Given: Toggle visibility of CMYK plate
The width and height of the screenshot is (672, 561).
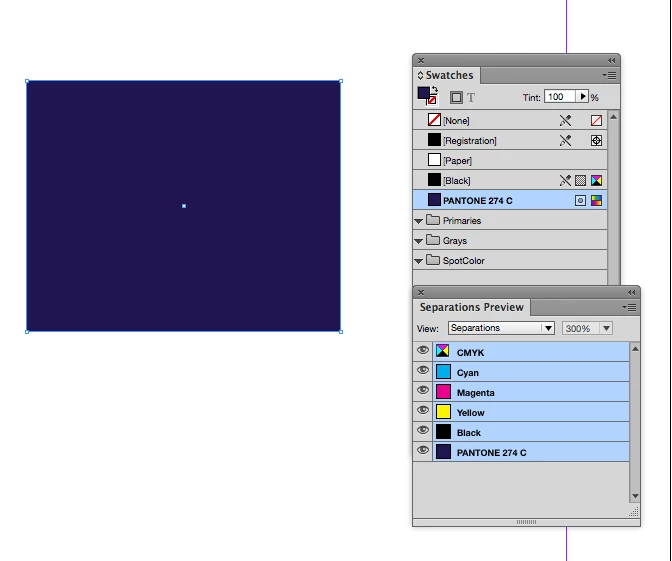Looking at the screenshot, I should (423, 351).
